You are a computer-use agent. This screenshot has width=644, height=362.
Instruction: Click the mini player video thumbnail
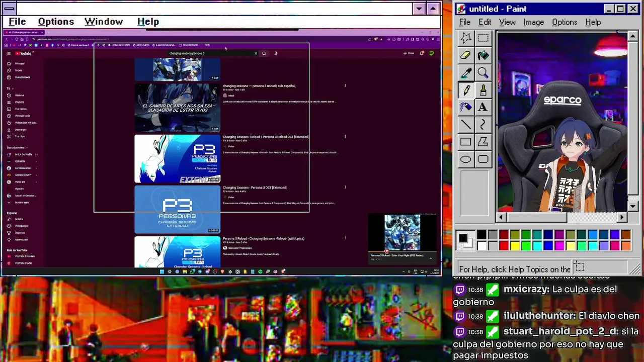coord(402,232)
